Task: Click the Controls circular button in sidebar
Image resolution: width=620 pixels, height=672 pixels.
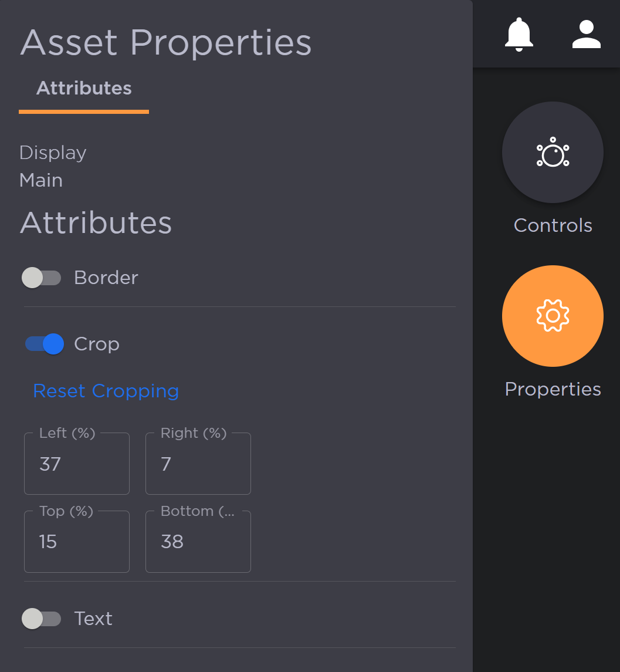Action: click(552, 152)
